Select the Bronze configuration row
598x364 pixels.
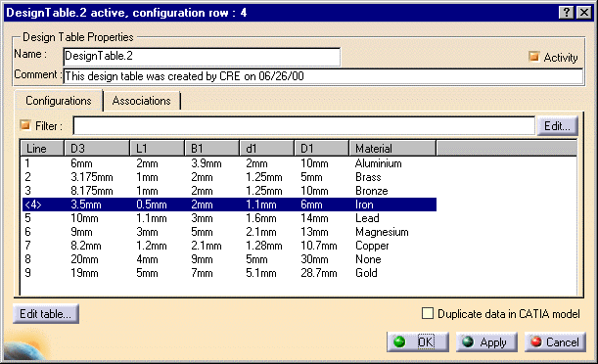click(x=229, y=191)
